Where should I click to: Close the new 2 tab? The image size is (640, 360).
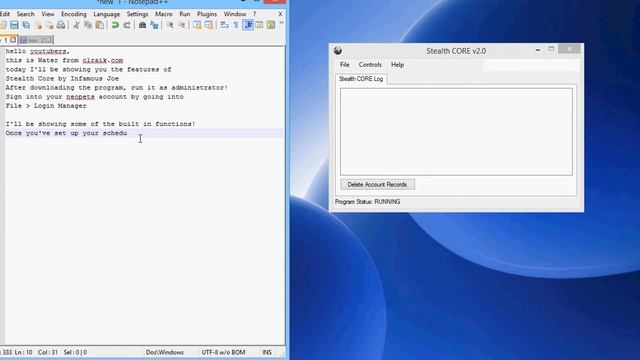49,40
